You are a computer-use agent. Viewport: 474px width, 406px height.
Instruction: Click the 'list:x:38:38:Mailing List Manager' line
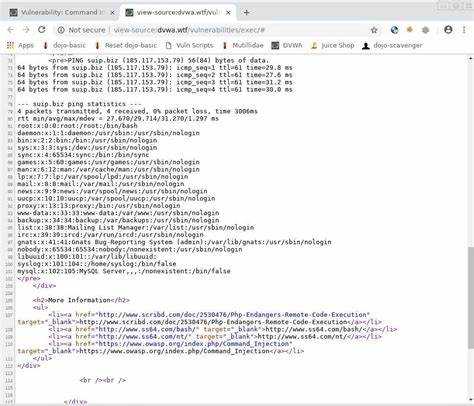[x=136, y=227]
